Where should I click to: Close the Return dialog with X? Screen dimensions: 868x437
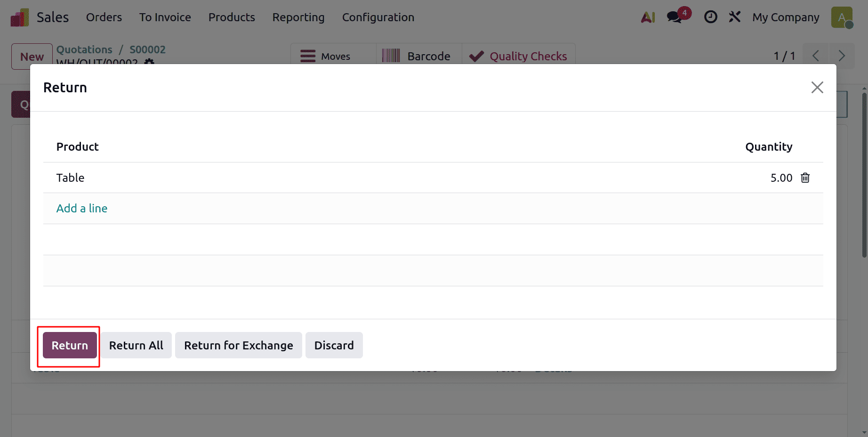(817, 87)
